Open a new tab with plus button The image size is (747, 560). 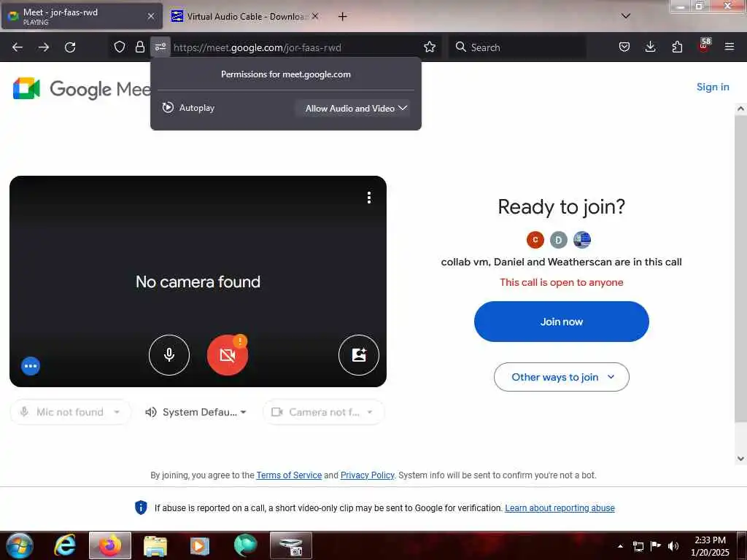pyautogui.click(x=343, y=16)
